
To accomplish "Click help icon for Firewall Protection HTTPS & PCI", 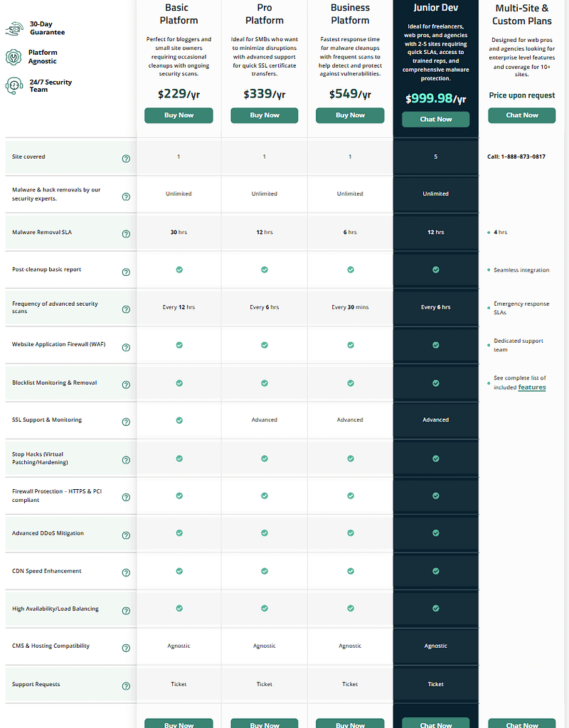I will click(x=126, y=497).
